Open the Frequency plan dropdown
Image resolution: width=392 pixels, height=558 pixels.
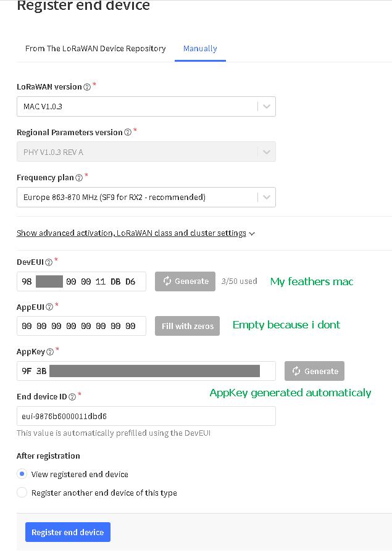point(146,197)
